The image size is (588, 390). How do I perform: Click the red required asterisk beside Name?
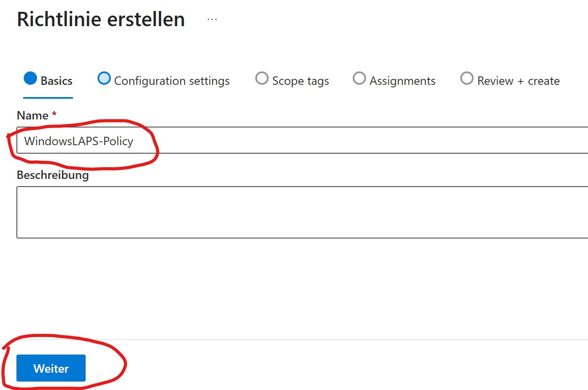[x=54, y=114]
